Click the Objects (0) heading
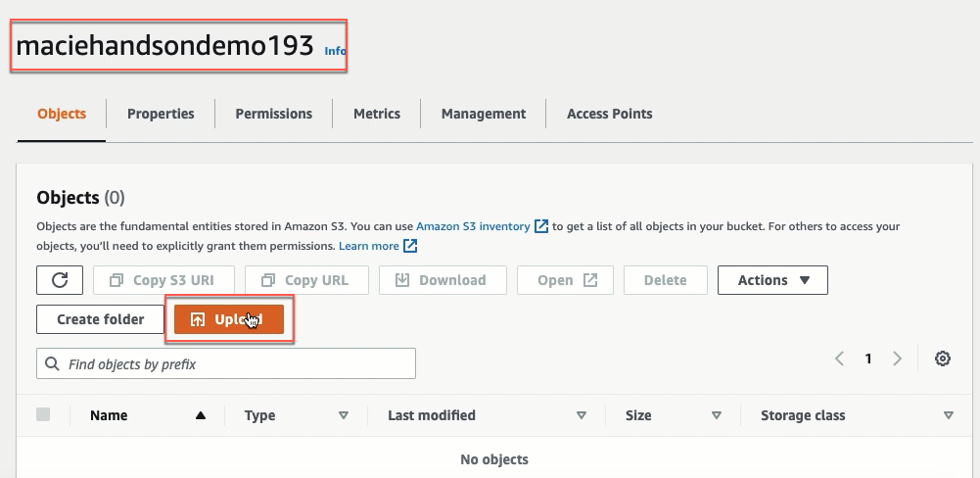 pos(80,198)
